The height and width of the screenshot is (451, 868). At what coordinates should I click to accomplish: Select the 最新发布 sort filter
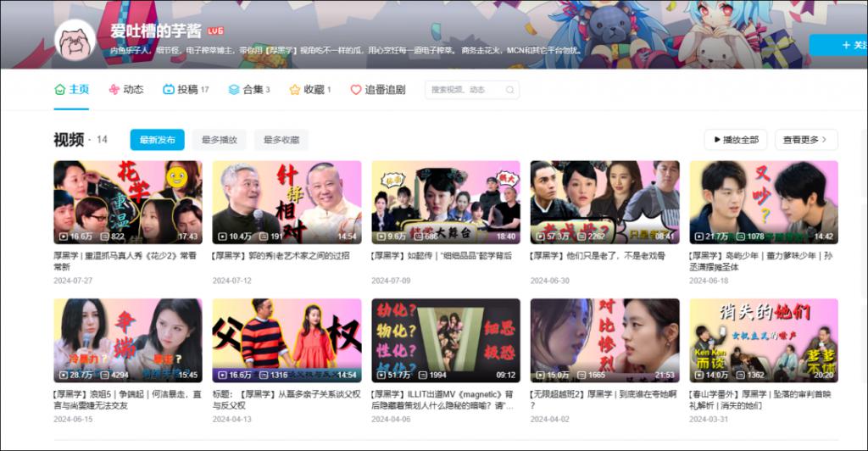157,140
